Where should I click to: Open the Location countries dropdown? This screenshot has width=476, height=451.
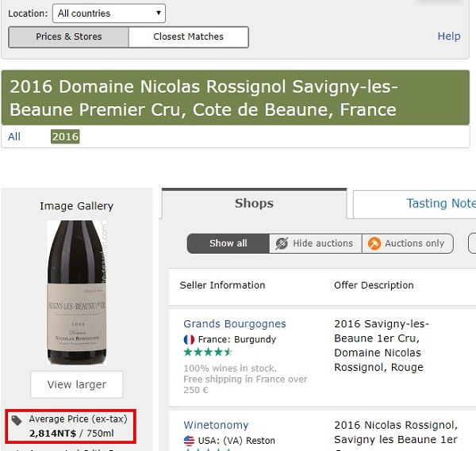point(109,13)
